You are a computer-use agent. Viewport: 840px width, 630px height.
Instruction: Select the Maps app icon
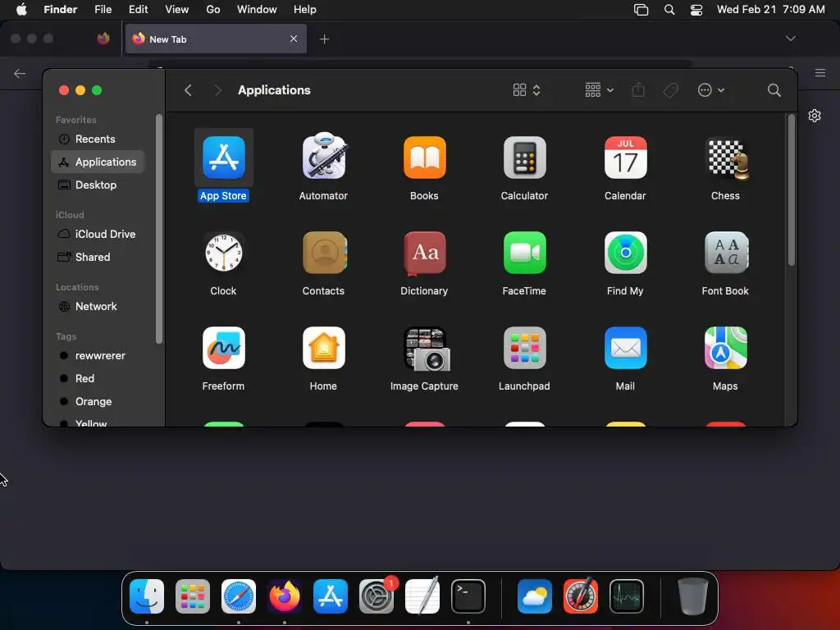[726, 348]
